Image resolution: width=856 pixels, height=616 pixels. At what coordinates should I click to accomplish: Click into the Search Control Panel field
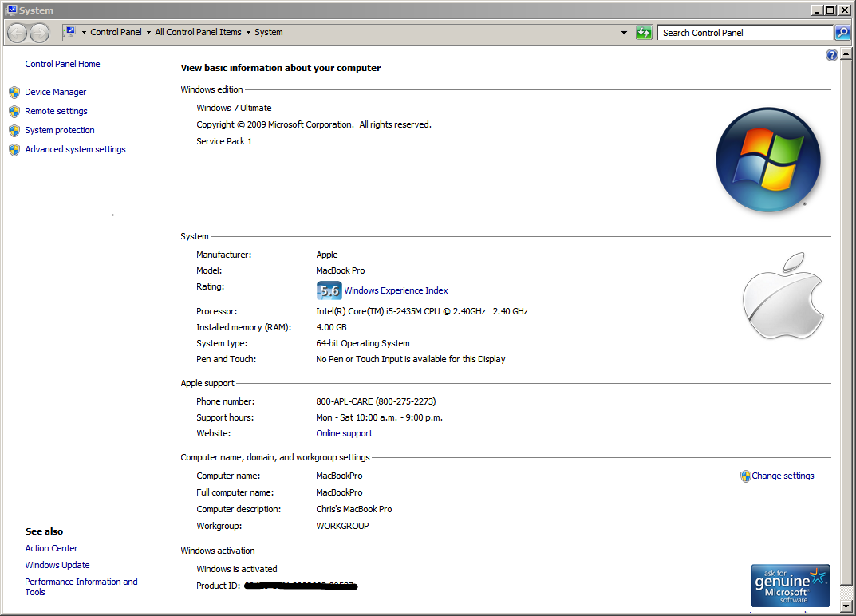click(x=744, y=33)
